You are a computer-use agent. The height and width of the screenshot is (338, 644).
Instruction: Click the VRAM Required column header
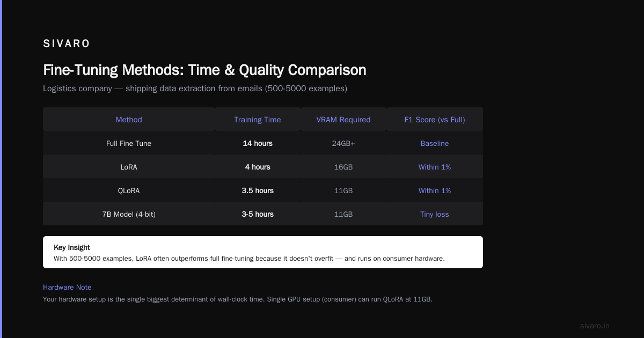click(343, 120)
